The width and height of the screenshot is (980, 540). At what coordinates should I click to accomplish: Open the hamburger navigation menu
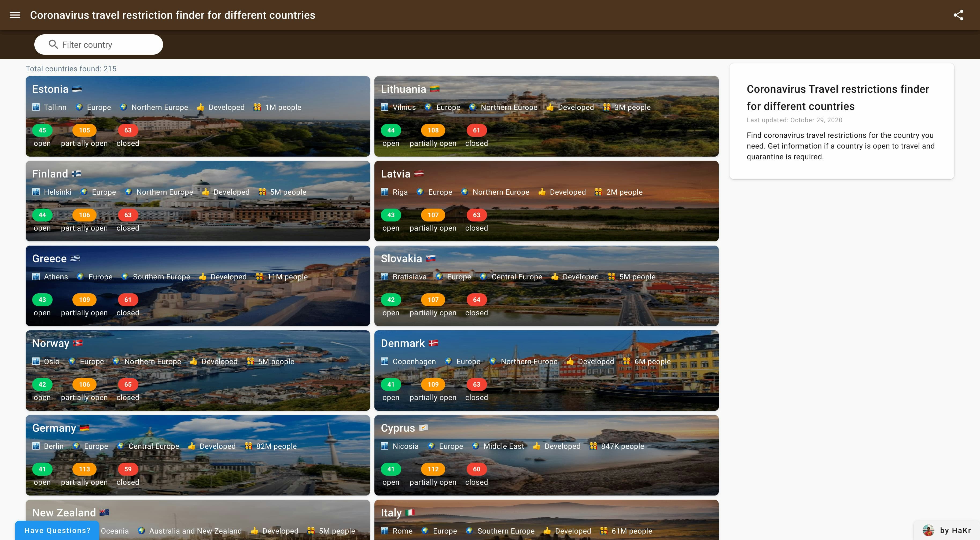[15, 15]
